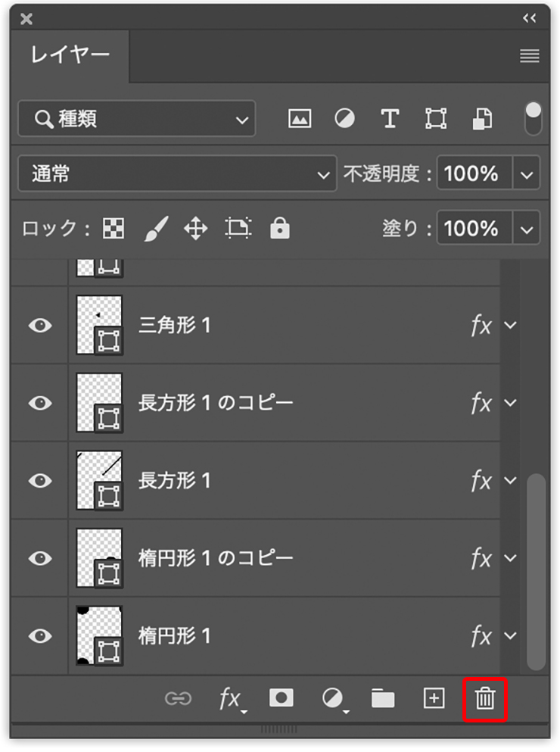Open the 通常 blend mode dropdown
The height and width of the screenshot is (752, 560).
click(x=177, y=173)
